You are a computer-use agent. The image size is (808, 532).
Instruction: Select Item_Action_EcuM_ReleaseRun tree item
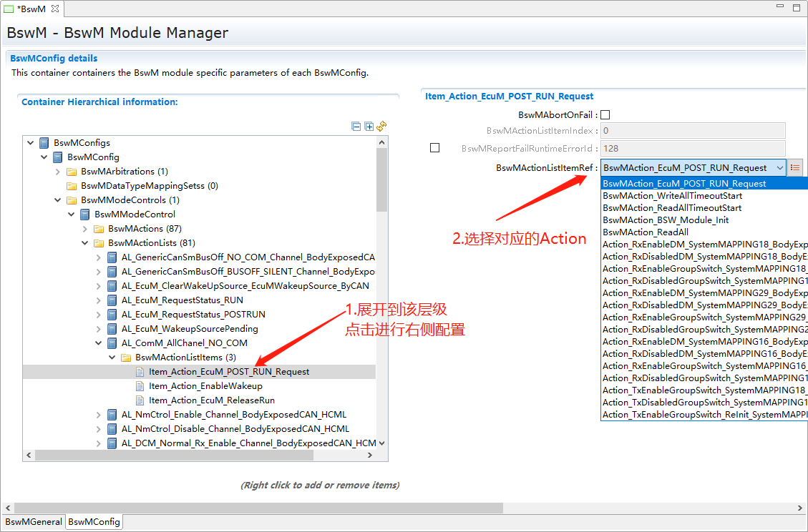(x=211, y=400)
